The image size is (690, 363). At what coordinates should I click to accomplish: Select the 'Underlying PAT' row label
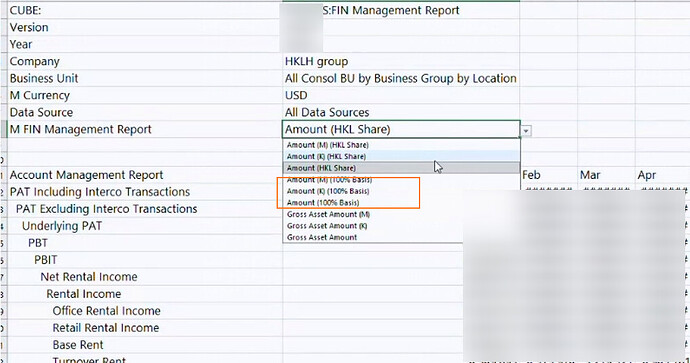point(62,226)
